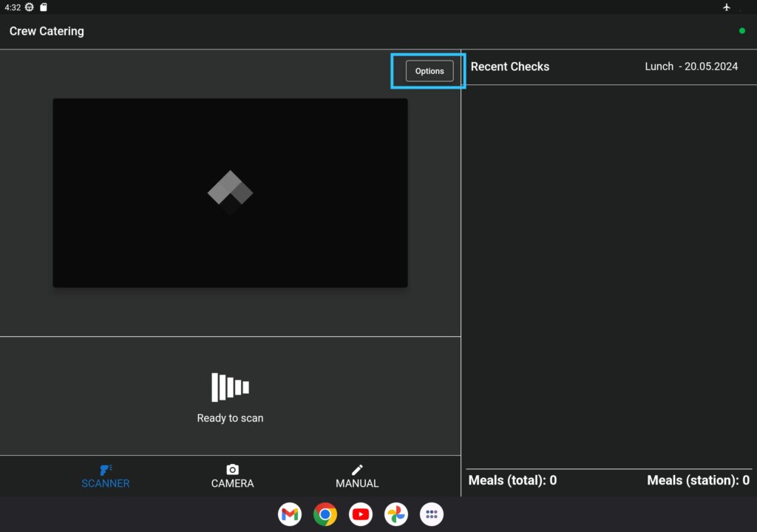Click the Lunch - 20.05.2024 label
Viewport: 757px width, 532px height.
[691, 66]
